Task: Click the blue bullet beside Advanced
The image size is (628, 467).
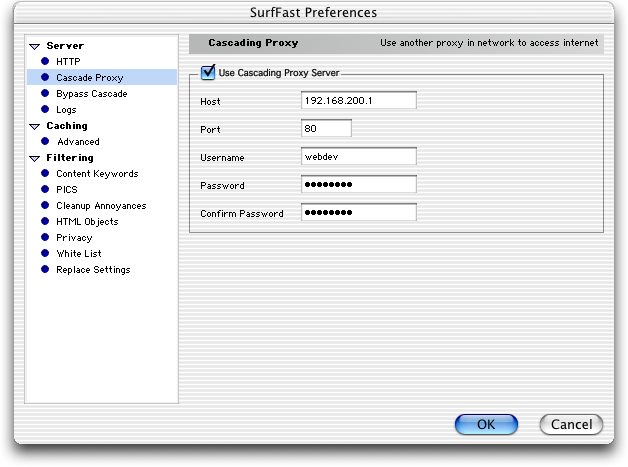Action: point(45,141)
